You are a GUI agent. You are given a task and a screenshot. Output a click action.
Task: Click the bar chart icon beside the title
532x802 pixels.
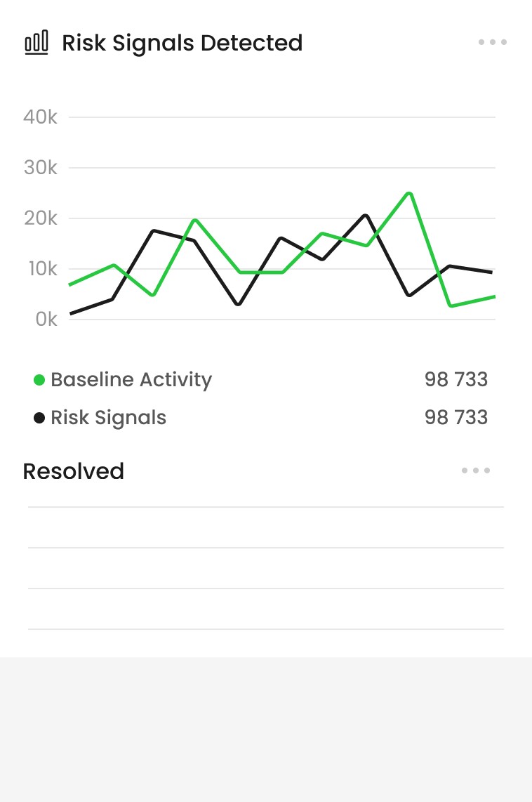click(36, 41)
